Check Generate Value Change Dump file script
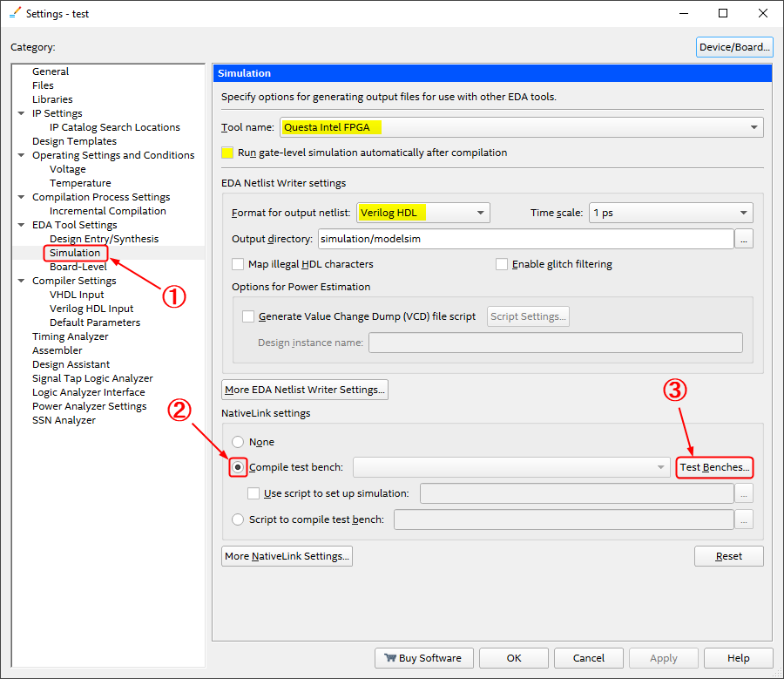Image resolution: width=784 pixels, height=679 pixels. click(248, 316)
